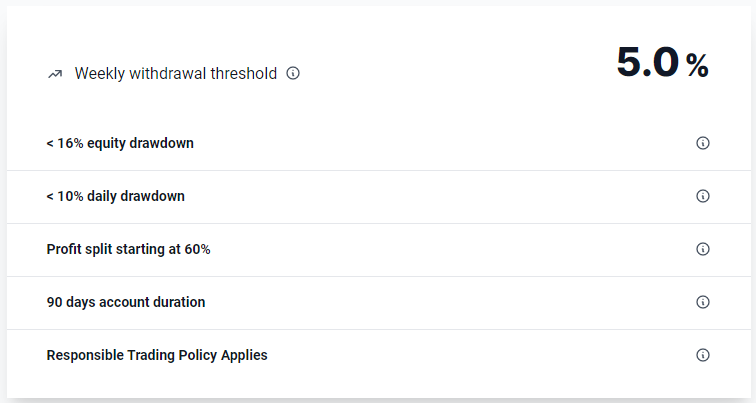Select the '< 10% daily drawdown' row text
The image size is (756, 403).
[x=115, y=196]
